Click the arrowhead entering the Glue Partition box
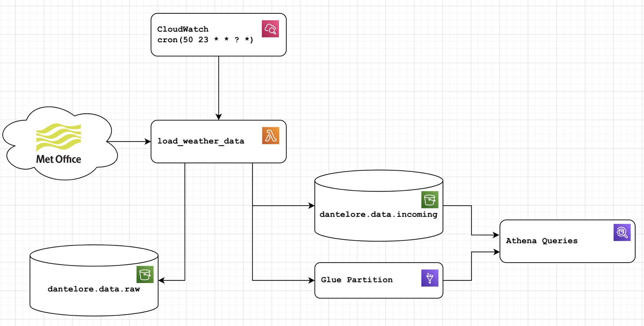The image size is (644, 326). [311, 280]
